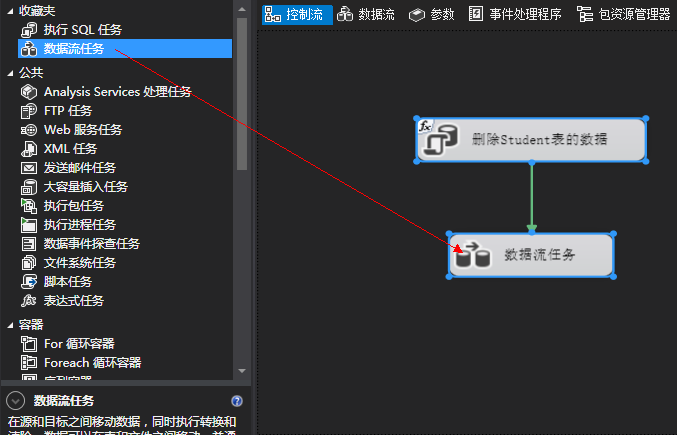Click the 发送邮件任务 envelope icon
Image resolution: width=677 pixels, height=435 pixels.
pos(29,168)
